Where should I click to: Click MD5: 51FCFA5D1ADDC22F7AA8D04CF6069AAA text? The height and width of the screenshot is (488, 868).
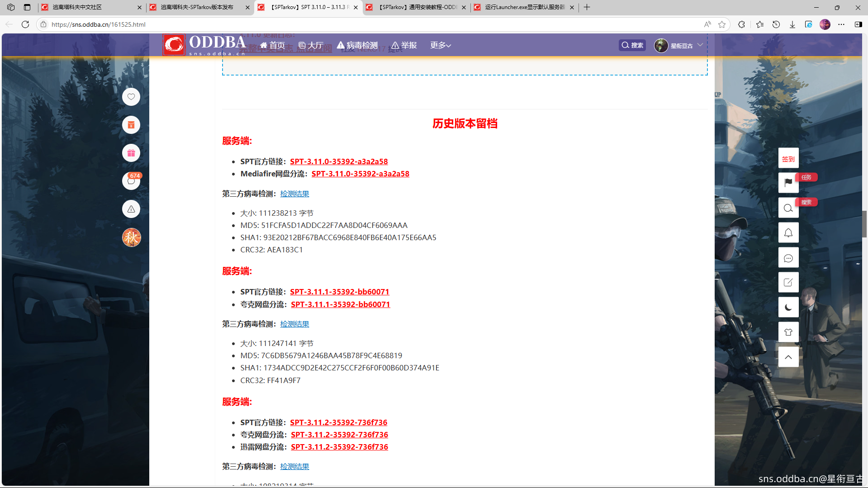324,225
